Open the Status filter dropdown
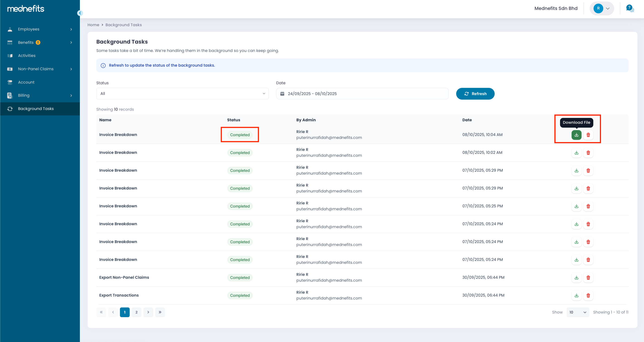Viewport: 644px width, 342px height. (182, 94)
